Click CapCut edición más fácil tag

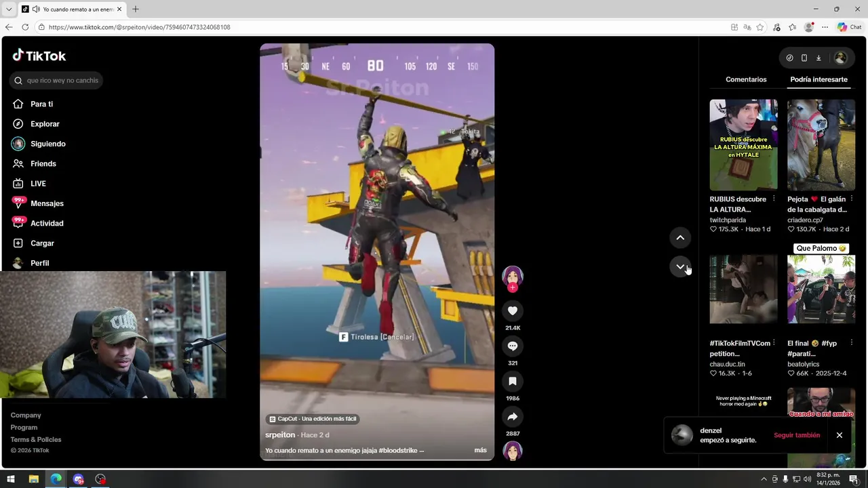pyautogui.click(x=313, y=419)
